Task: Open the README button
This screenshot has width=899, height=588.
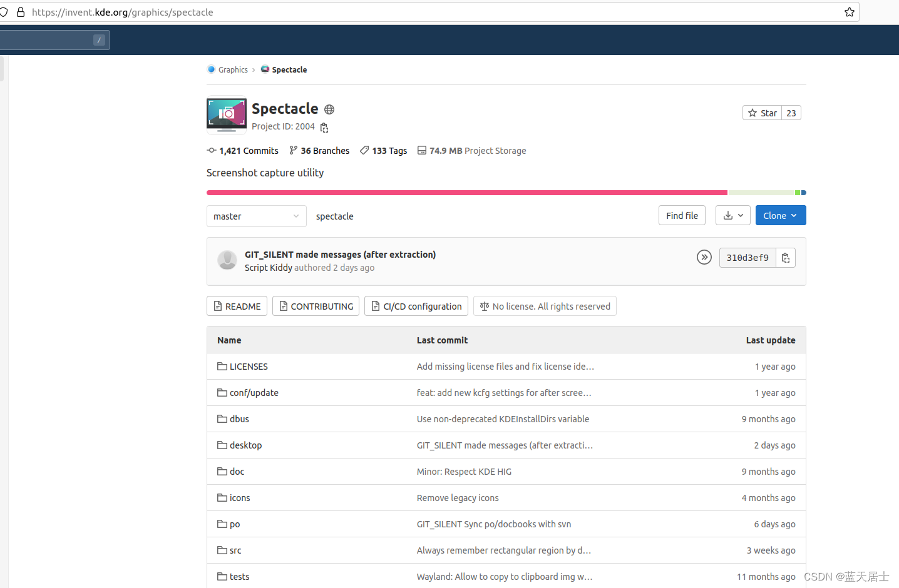Action: (237, 306)
